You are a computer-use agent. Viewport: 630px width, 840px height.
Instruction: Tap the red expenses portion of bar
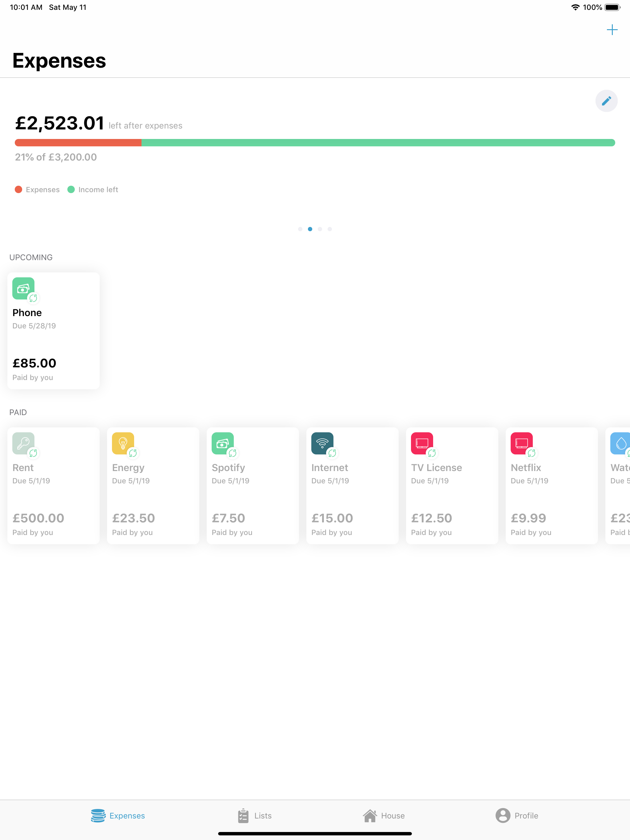[x=78, y=143]
